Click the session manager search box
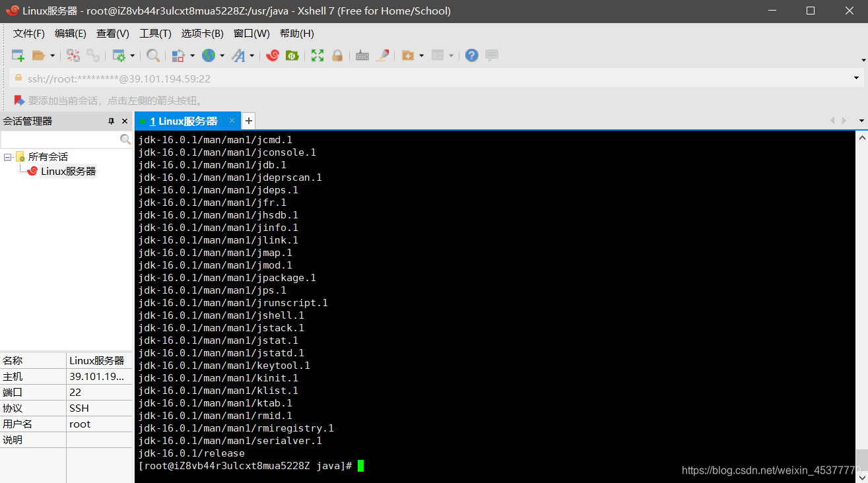 60,140
